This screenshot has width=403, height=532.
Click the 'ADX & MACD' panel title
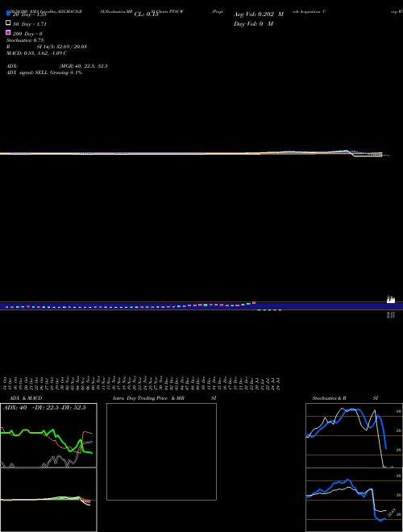point(26,398)
